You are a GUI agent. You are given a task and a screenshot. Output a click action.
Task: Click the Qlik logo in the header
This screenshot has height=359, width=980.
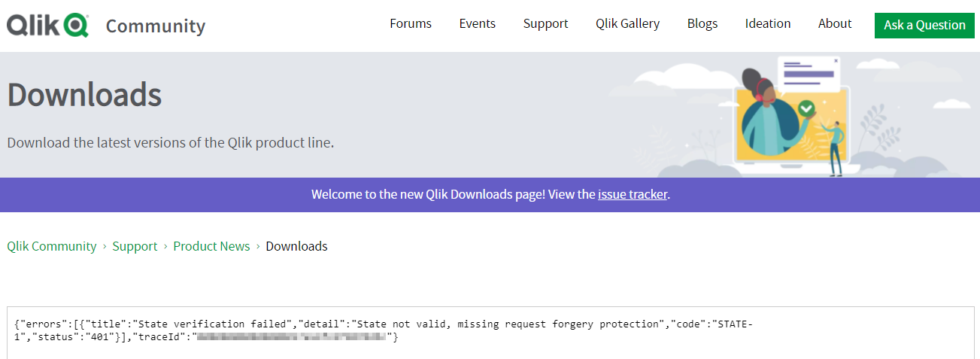click(x=47, y=26)
